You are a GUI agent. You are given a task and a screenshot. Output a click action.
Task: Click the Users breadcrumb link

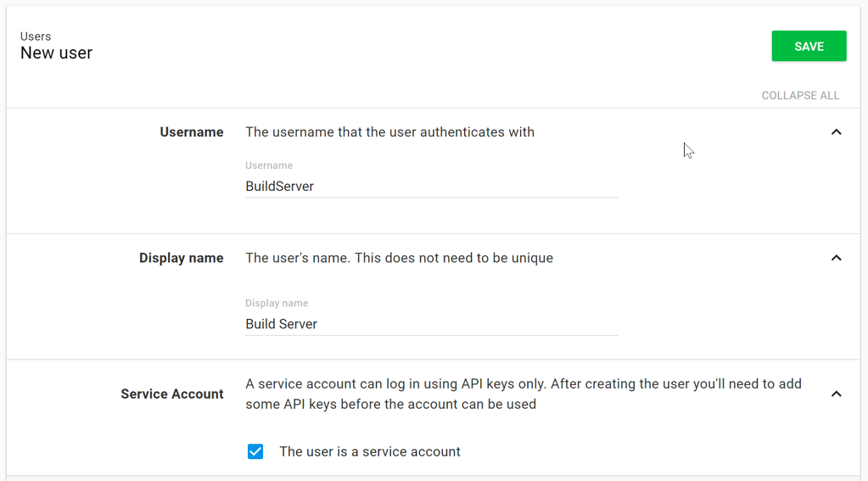click(x=36, y=36)
